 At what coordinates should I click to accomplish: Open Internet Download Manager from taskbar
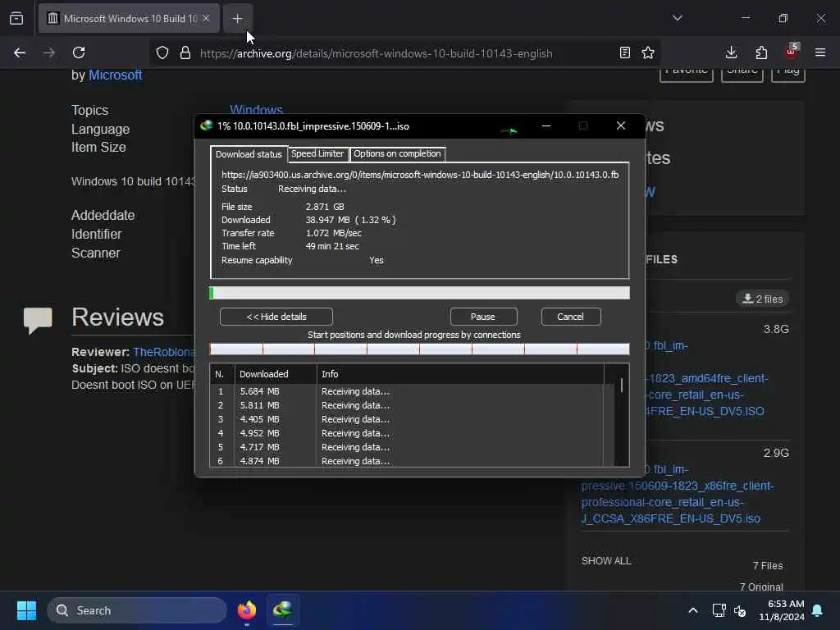pos(283,609)
